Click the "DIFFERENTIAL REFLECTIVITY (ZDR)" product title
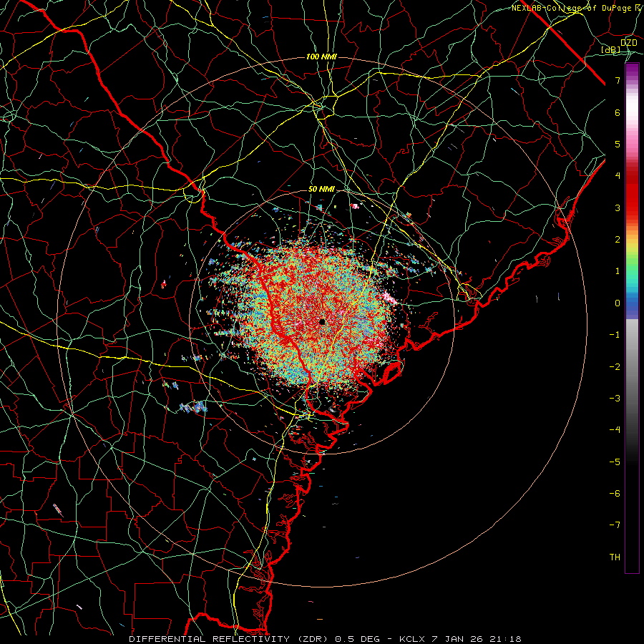This screenshot has width=644, height=644. click(230, 639)
